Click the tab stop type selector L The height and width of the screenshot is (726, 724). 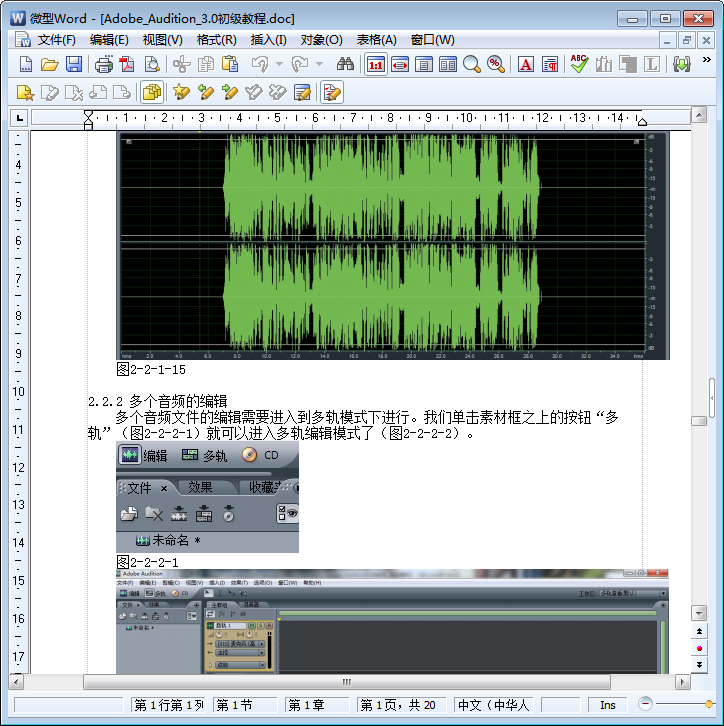[19, 119]
